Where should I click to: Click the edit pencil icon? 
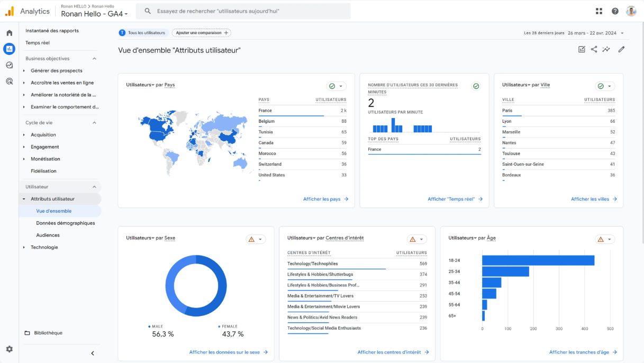pyautogui.click(x=621, y=49)
